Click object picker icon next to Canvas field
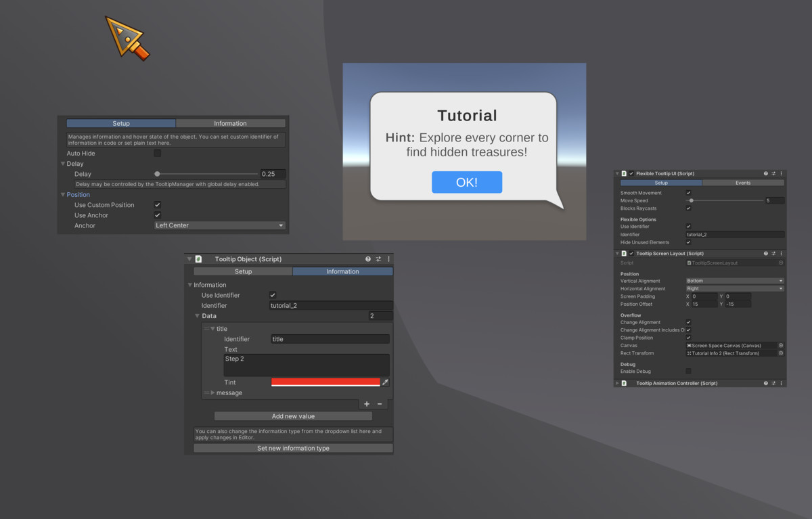Screen dimensions: 812x519 [x=781, y=346]
